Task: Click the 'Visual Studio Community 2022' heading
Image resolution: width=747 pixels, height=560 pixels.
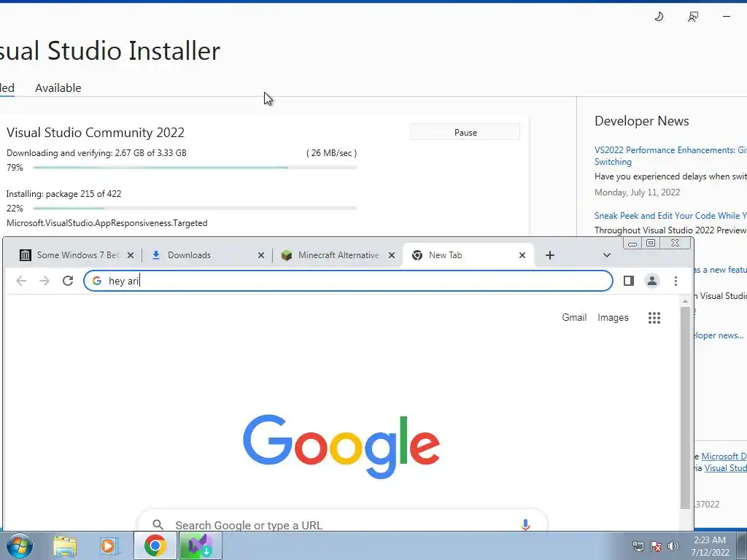Action: point(96,133)
